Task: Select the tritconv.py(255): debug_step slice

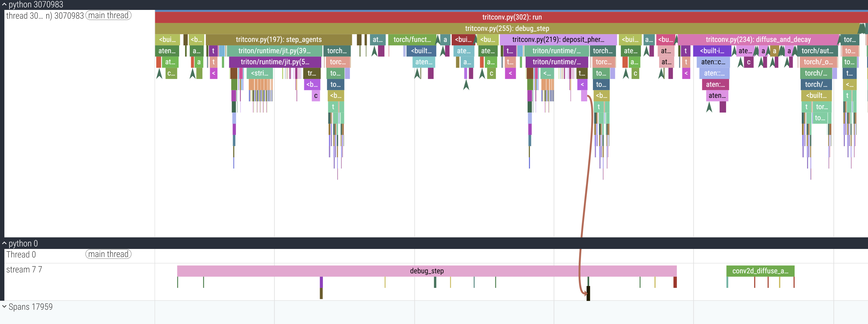Action: [507, 29]
